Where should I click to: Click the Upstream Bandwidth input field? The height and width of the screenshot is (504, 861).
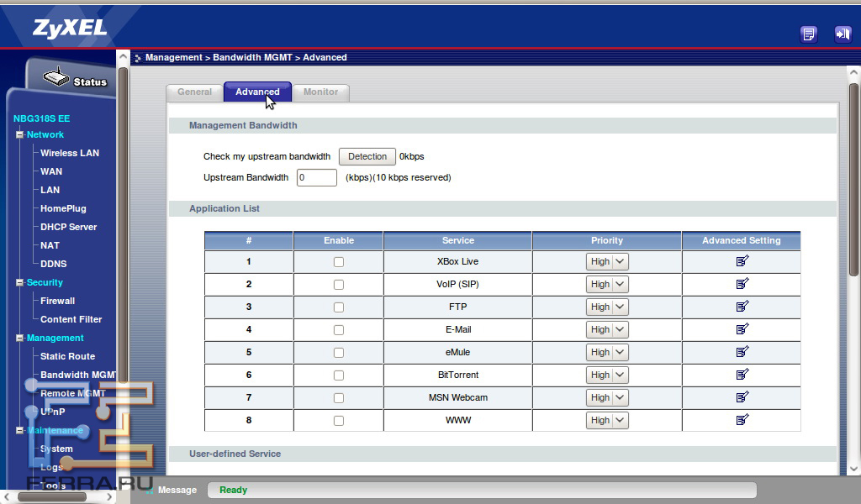[x=317, y=178]
